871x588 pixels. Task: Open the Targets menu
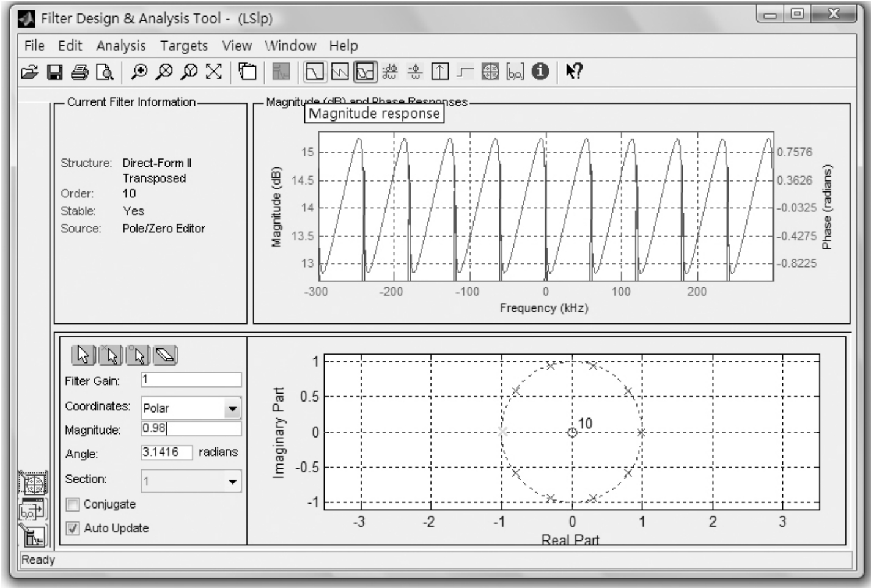click(183, 46)
